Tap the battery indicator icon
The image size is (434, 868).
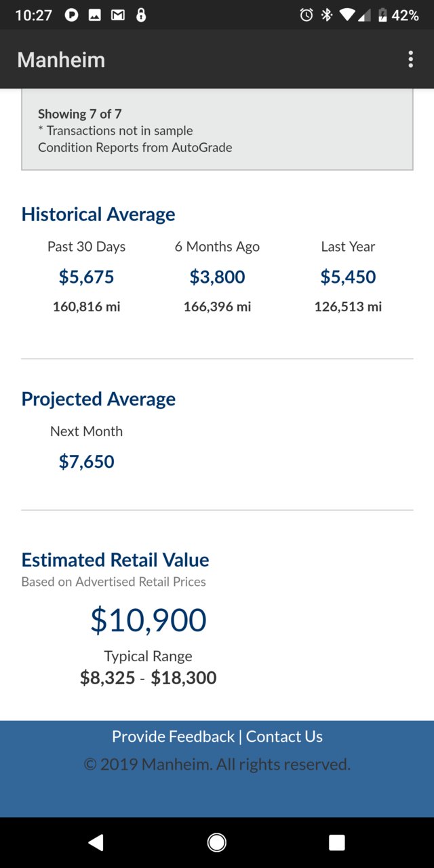point(382,15)
